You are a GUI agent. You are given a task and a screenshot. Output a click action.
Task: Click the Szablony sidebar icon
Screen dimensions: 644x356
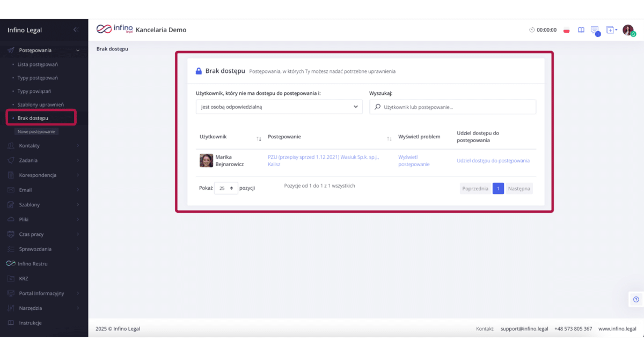click(11, 204)
